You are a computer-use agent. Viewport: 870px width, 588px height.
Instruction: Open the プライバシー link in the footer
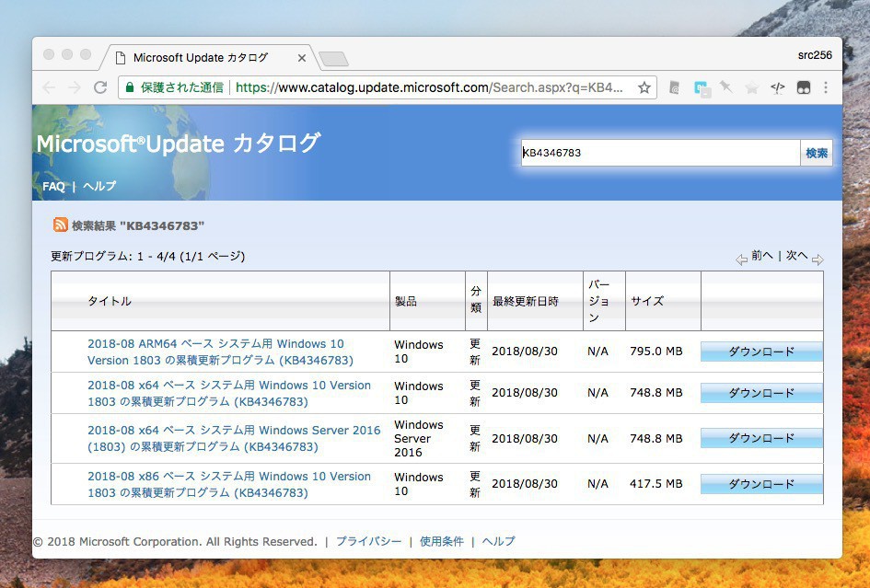(368, 541)
